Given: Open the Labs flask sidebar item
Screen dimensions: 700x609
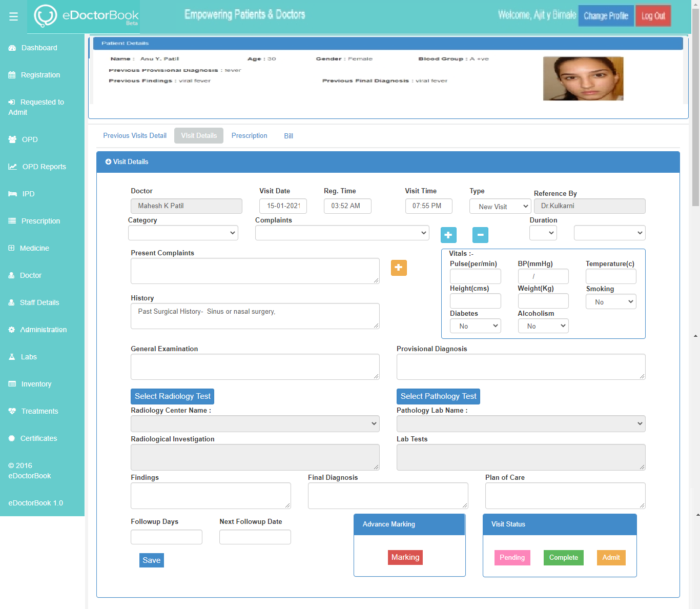Looking at the screenshot, I should pyautogui.click(x=12, y=357).
